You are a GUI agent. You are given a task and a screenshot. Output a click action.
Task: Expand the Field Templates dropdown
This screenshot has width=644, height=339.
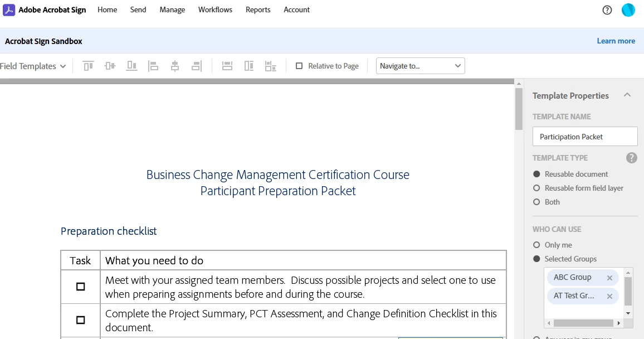(33, 66)
